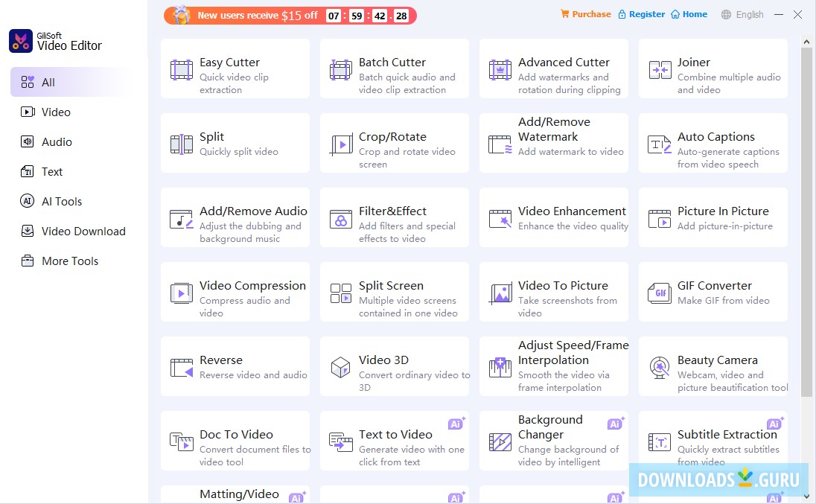
Task: Click the Register link
Action: 641,14
